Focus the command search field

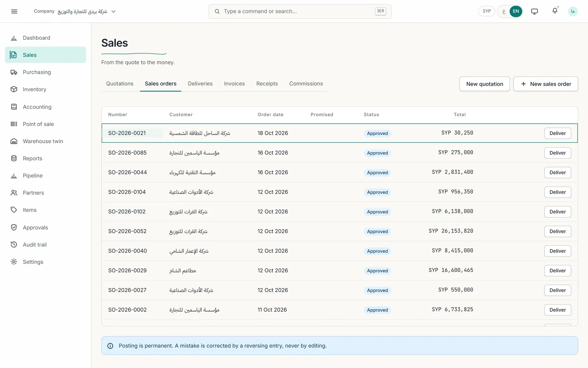click(x=300, y=11)
